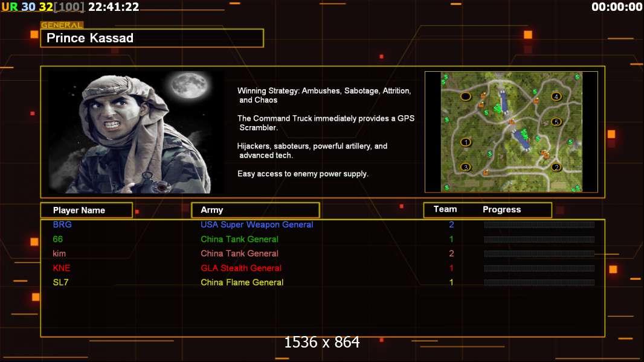Click the moon in the general's portrait

189,85
